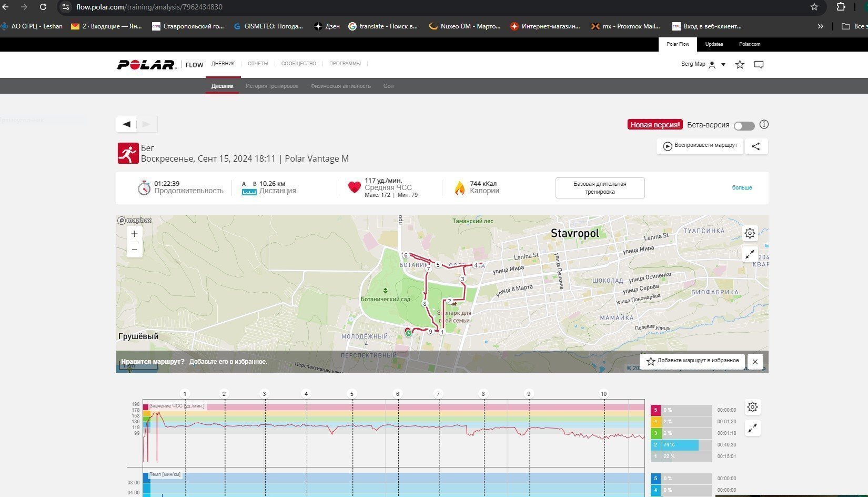This screenshot has width=868, height=497.
Task: Click kilometer marker 3 on the map route
Action: coord(462,279)
